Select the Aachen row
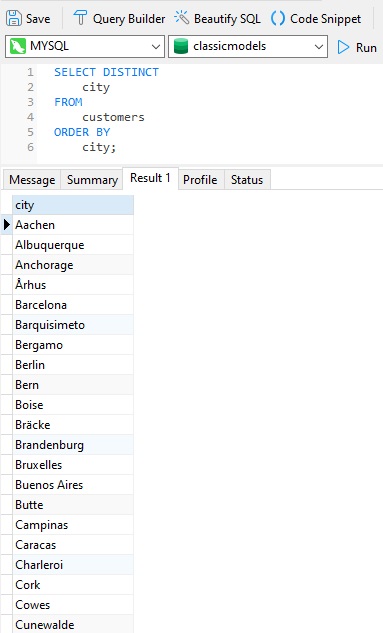Screen dimensions: 383x633 [x=73, y=225]
